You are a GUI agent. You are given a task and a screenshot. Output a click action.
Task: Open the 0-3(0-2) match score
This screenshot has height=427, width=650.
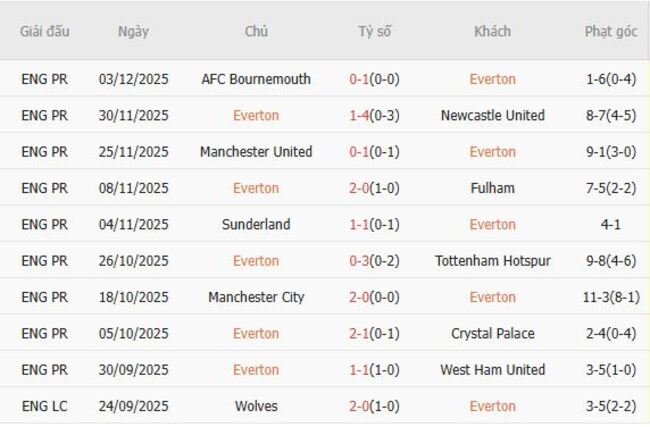point(375,261)
